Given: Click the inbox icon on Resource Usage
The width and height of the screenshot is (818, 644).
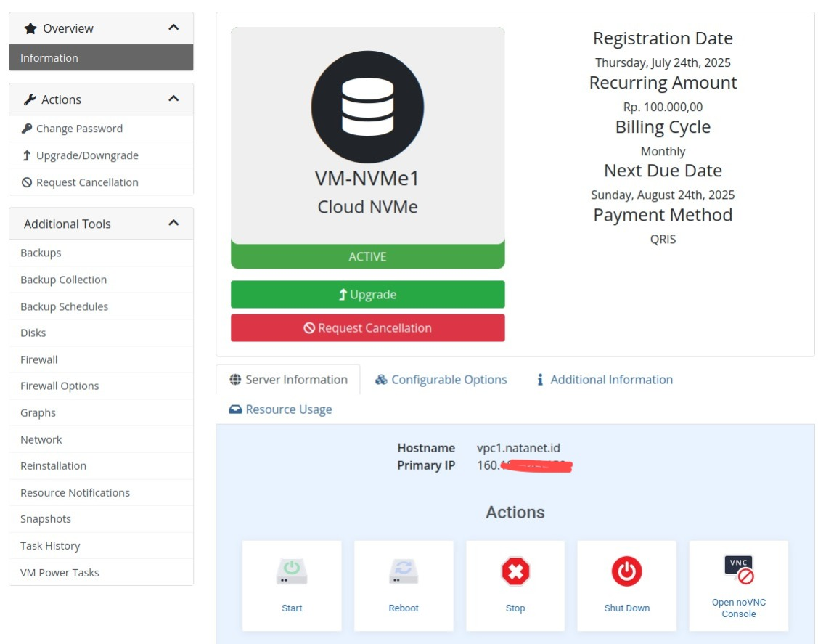Looking at the screenshot, I should 235,409.
